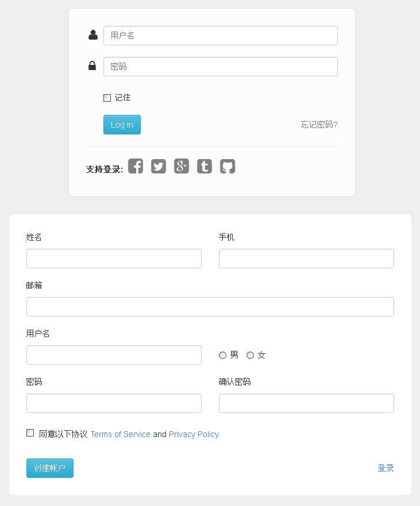Screen dimensions: 420x506
Task: Click the Tumblr login icon
Action: click(205, 167)
